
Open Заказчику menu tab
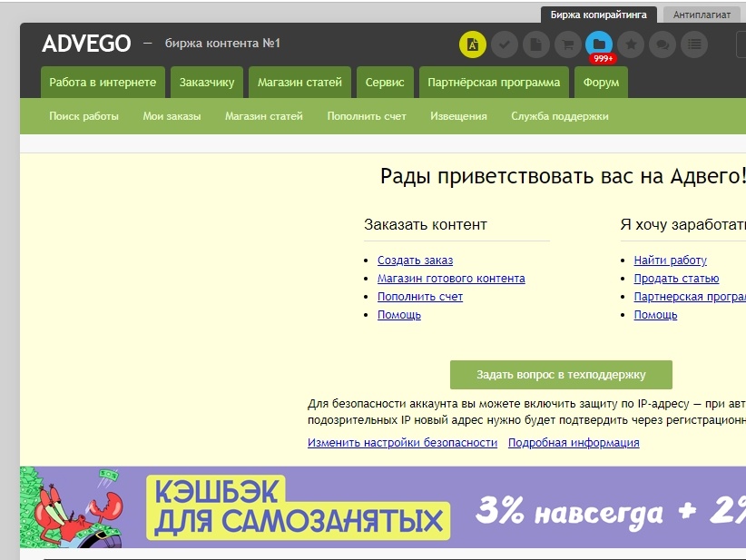(x=207, y=83)
